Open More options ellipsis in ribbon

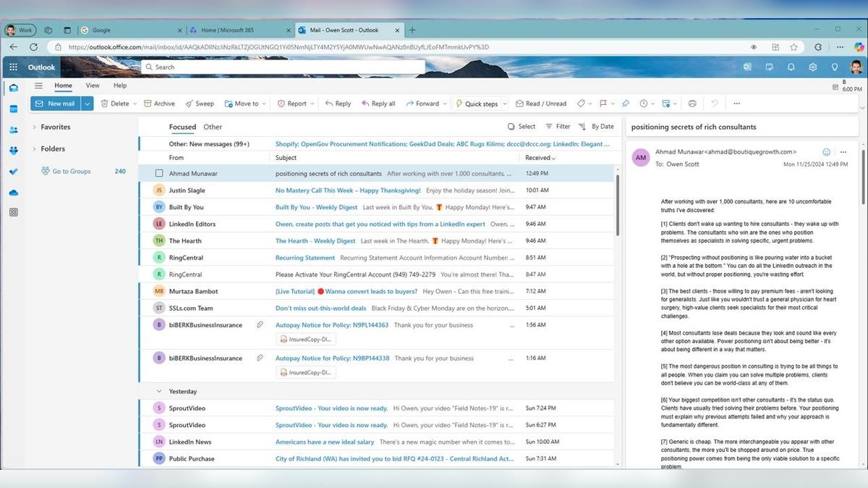pos(736,104)
